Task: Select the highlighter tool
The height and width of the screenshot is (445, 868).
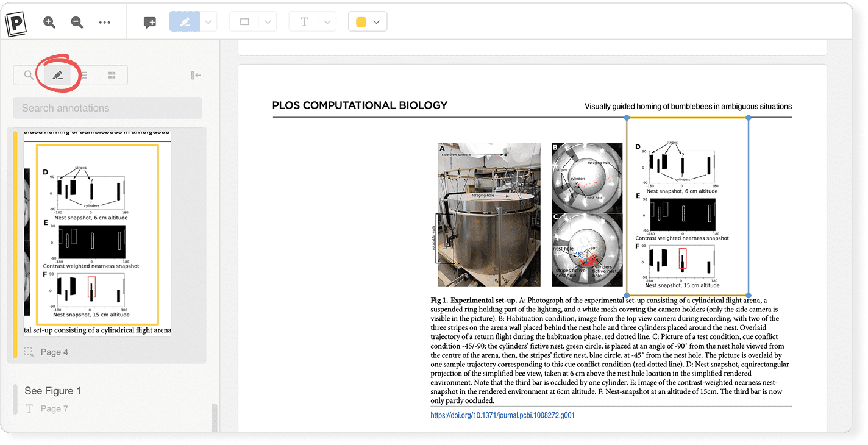Action: pos(185,22)
